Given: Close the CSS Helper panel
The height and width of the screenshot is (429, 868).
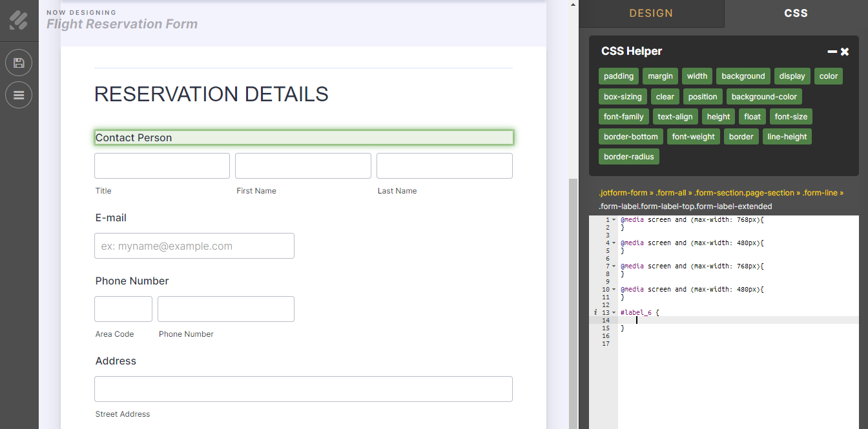Looking at the screenshot, I should point(845,52).
